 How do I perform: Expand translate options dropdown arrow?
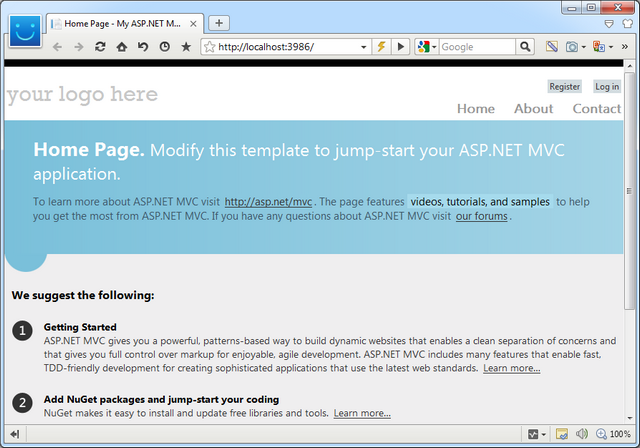(611, 47)
